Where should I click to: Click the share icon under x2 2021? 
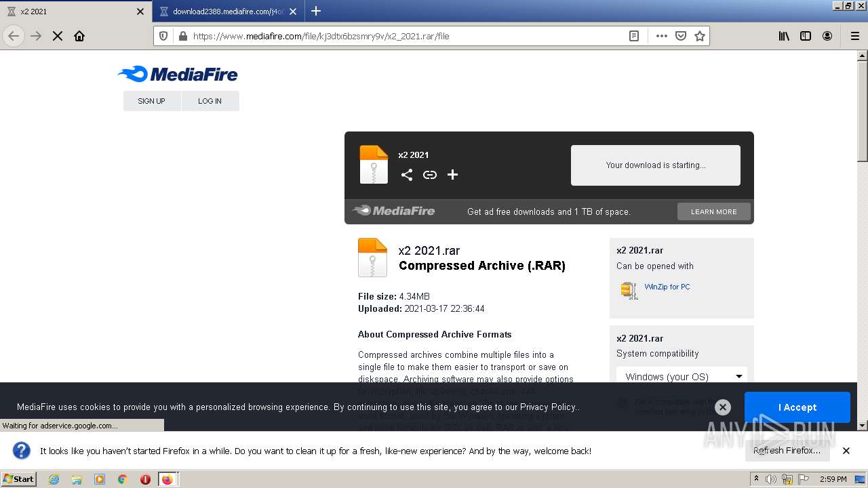tap(407, 175)
